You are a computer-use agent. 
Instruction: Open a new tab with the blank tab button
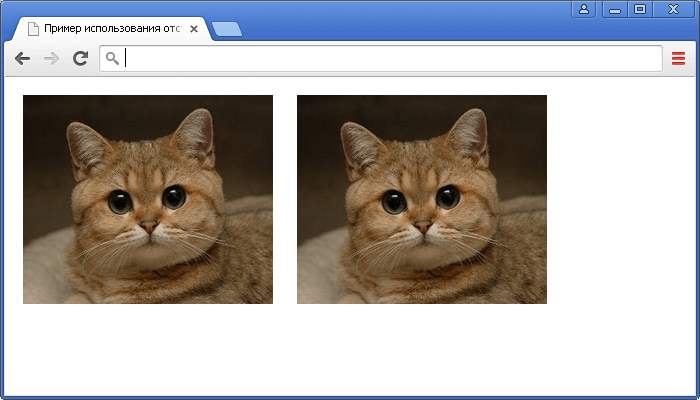[x=227, y=29]
